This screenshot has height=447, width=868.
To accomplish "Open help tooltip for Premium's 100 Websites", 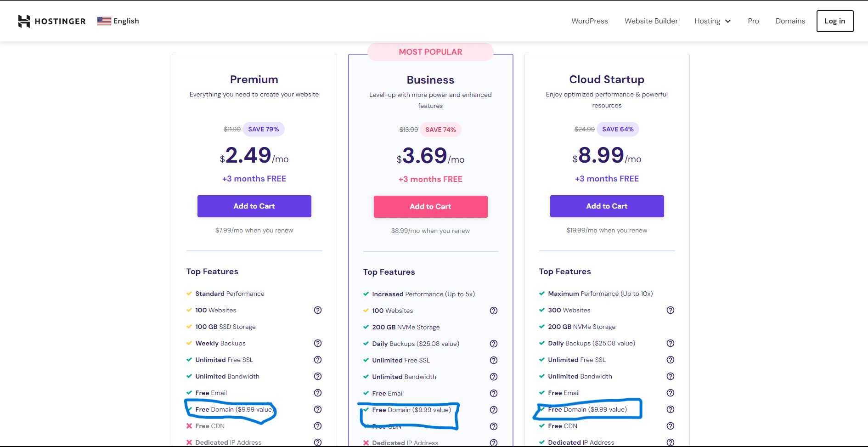I will (317, 310).
